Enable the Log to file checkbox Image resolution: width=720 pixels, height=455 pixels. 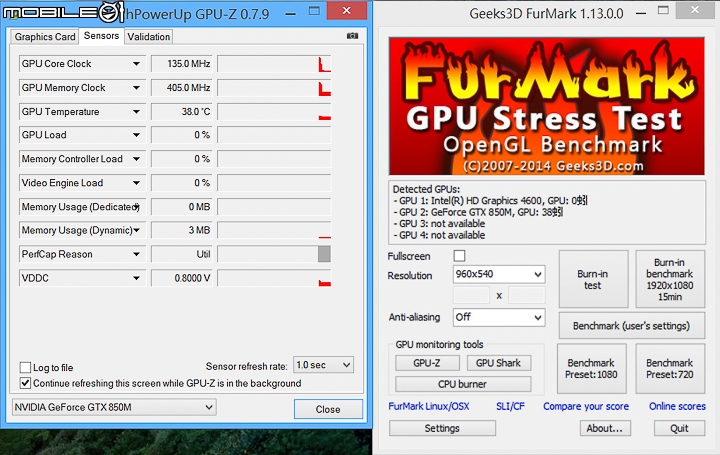click(x=25, y=367)
